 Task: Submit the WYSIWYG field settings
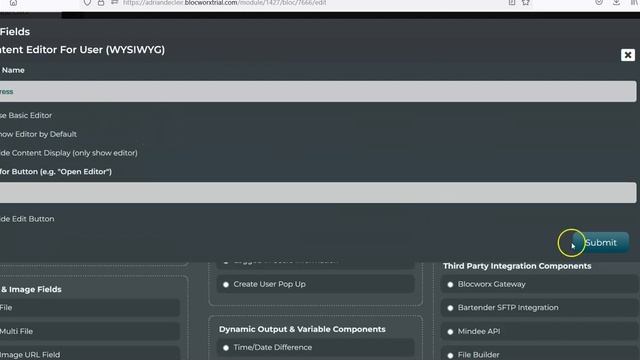(600, 242)
